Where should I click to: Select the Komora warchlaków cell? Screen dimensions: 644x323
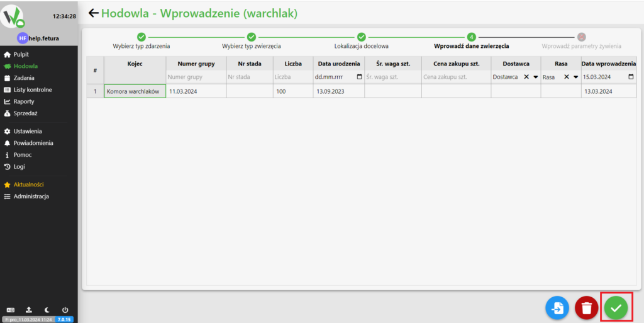coord(135,91)
